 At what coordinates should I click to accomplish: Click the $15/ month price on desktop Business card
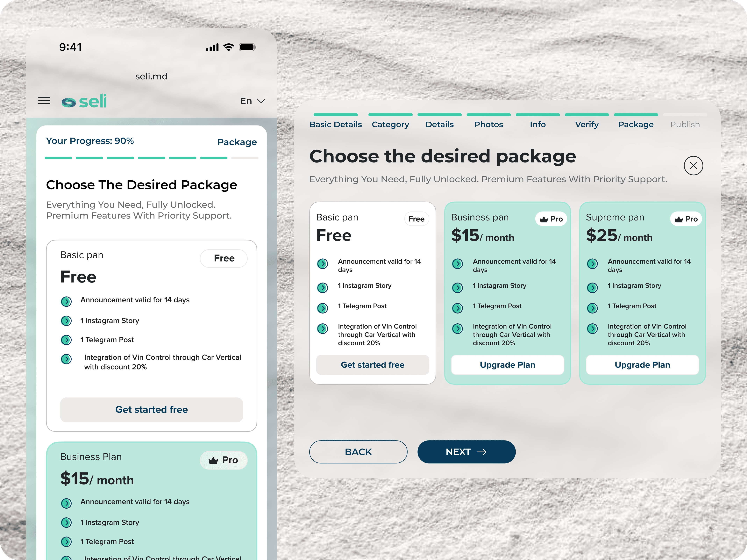483,236
